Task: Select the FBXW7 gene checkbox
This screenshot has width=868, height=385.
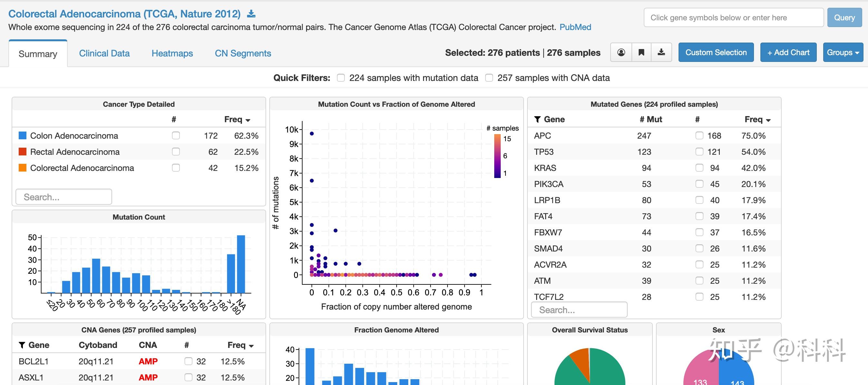Action: coord(699,232)
